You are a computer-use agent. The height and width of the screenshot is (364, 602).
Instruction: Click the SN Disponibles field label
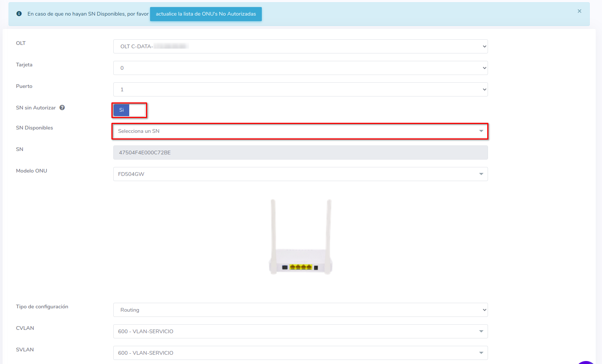click(35, 128)
